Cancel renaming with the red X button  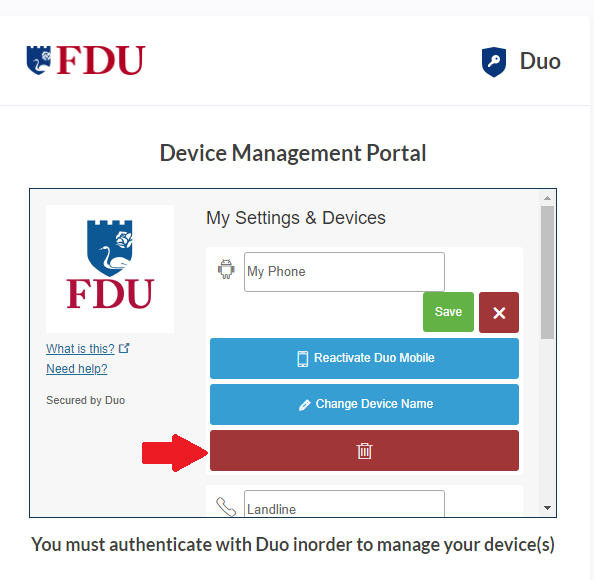pyautogui.click(x=499, y=313)
